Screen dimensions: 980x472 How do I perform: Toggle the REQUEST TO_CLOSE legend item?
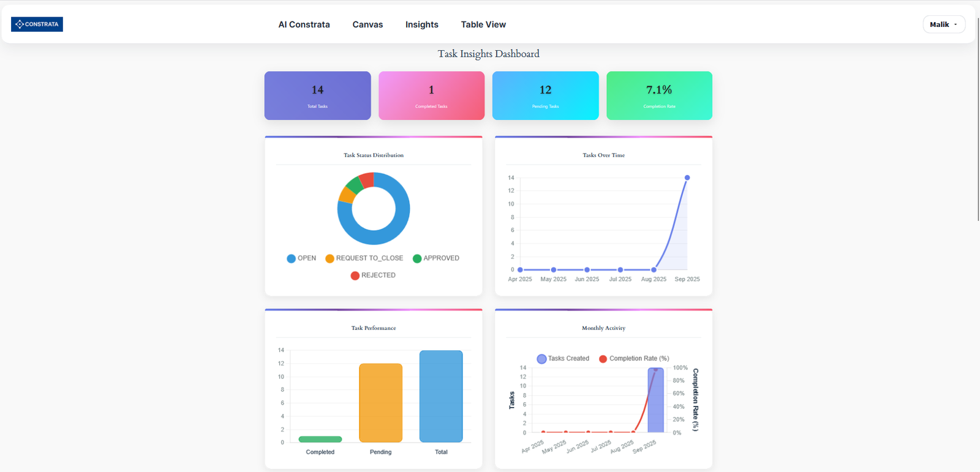(x=364, y=258)
